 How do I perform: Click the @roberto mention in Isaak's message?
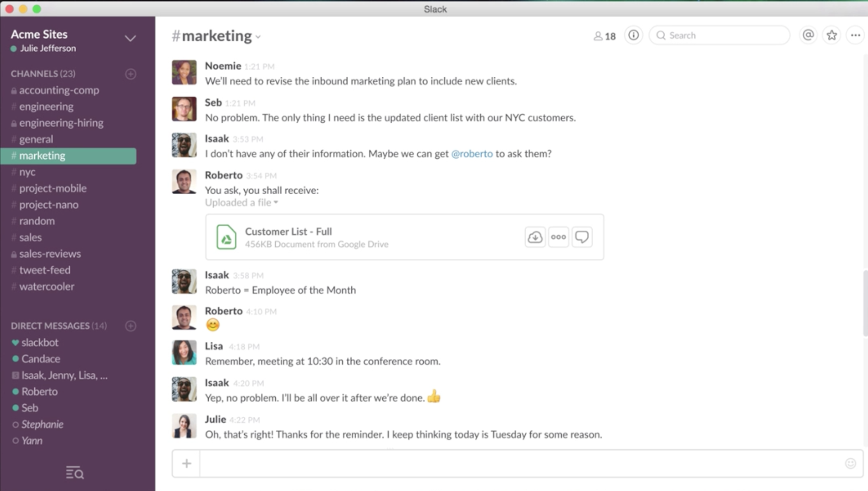[472, 154]
